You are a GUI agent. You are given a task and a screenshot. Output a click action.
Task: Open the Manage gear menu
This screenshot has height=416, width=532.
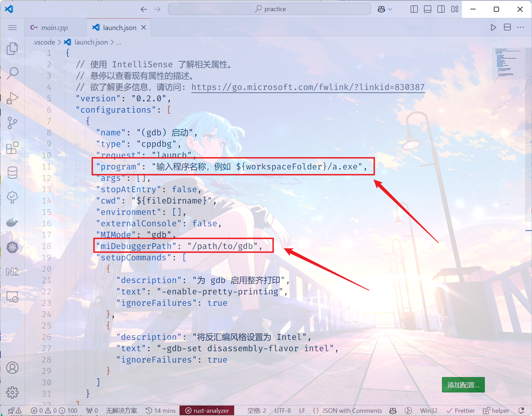12,392
